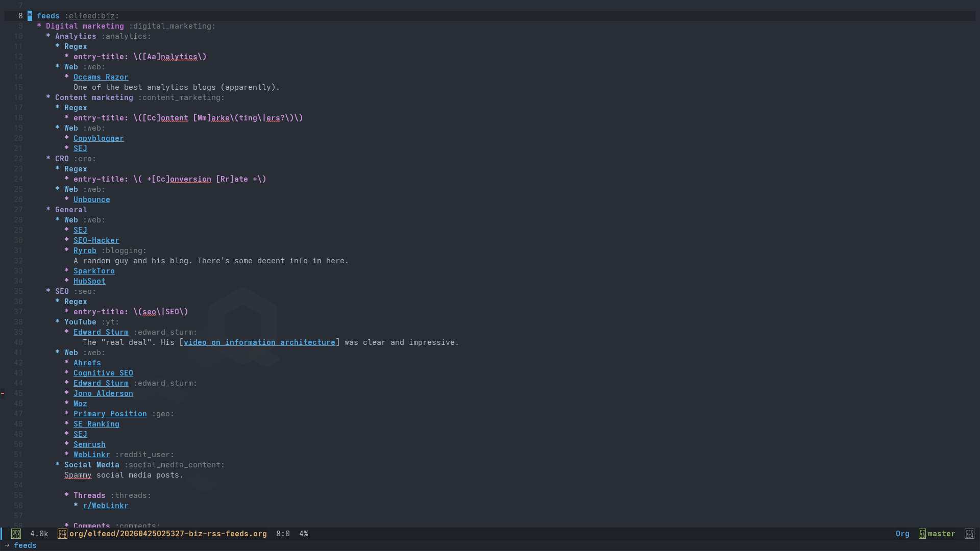
Task: Follow the video on information architecture link
Action: tap(259, 342)
